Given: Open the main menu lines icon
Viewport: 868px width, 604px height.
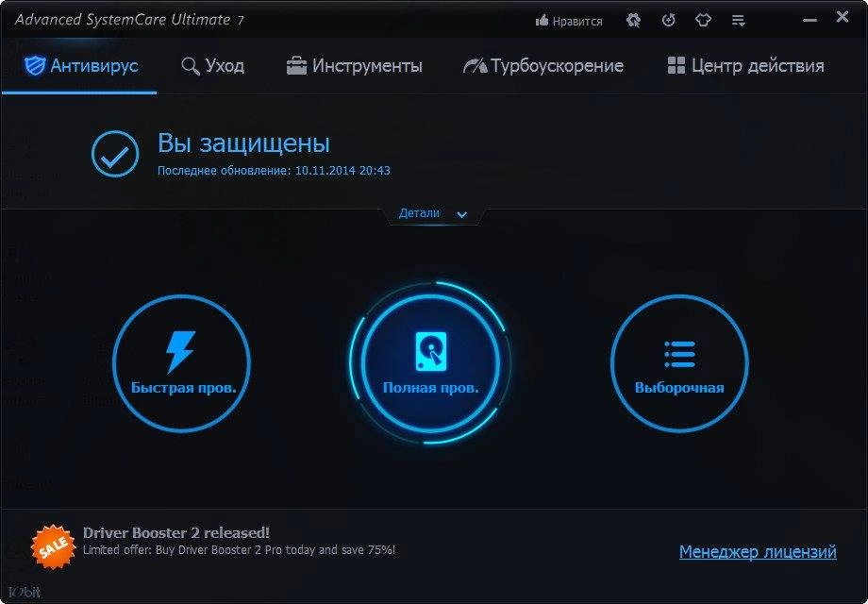Looking at the screenshot, I should (738, 21).
